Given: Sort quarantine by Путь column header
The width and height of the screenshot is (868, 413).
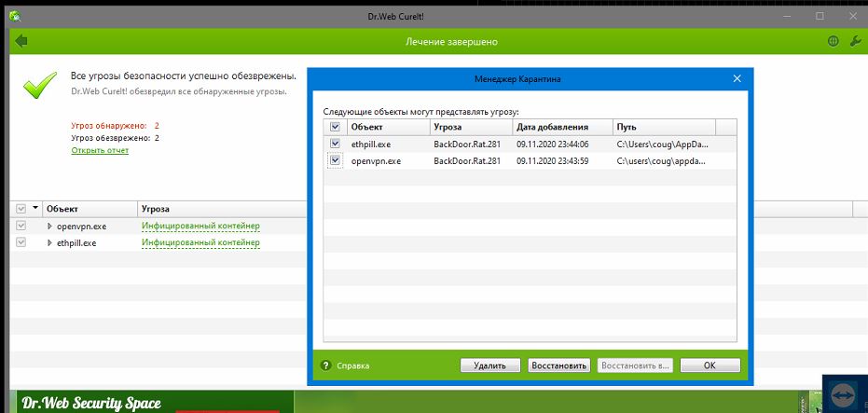Looking at the screenshot, I should coord(664,127).
